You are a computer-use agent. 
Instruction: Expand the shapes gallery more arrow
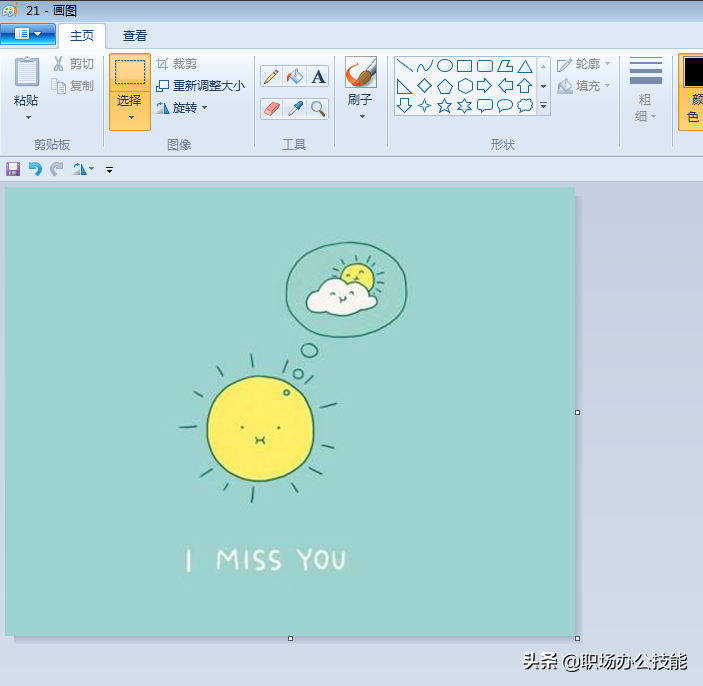tap(543, 105)
